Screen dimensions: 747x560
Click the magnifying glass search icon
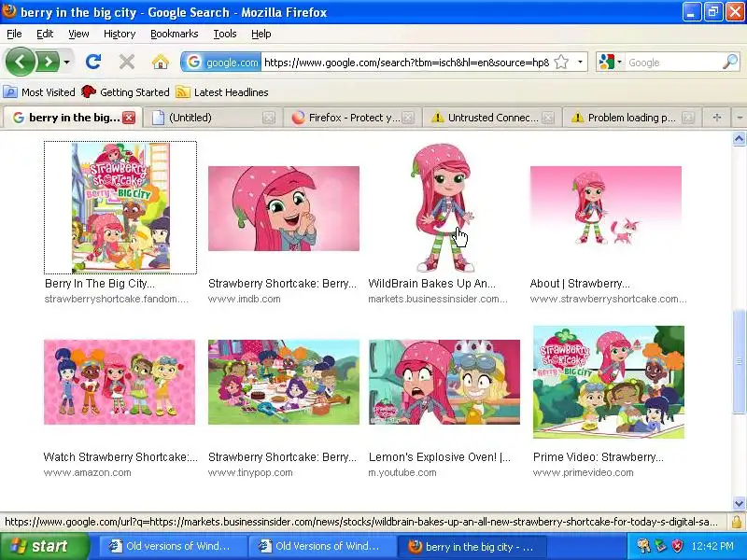point(730,62)
